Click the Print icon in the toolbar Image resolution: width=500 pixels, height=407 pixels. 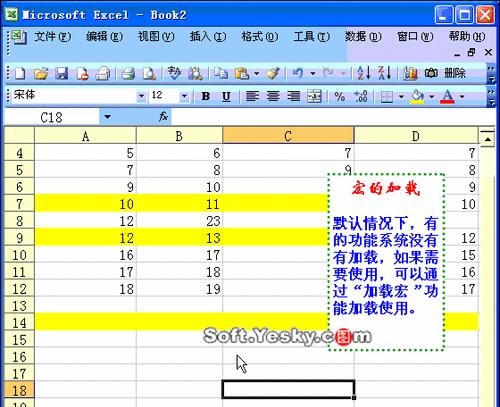128,73
